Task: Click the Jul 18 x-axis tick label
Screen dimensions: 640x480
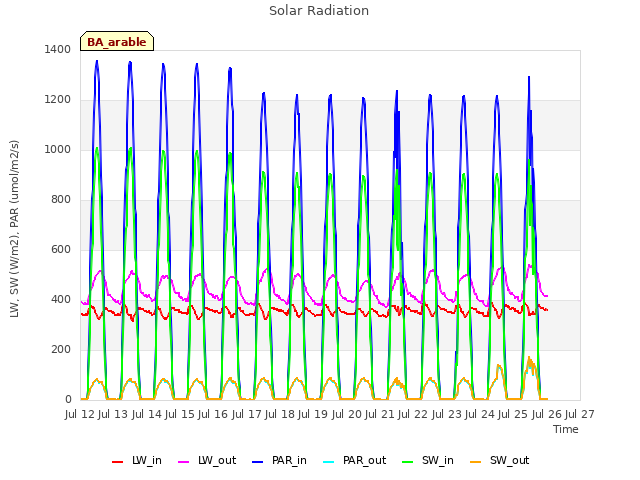Action: coord(280,414)
